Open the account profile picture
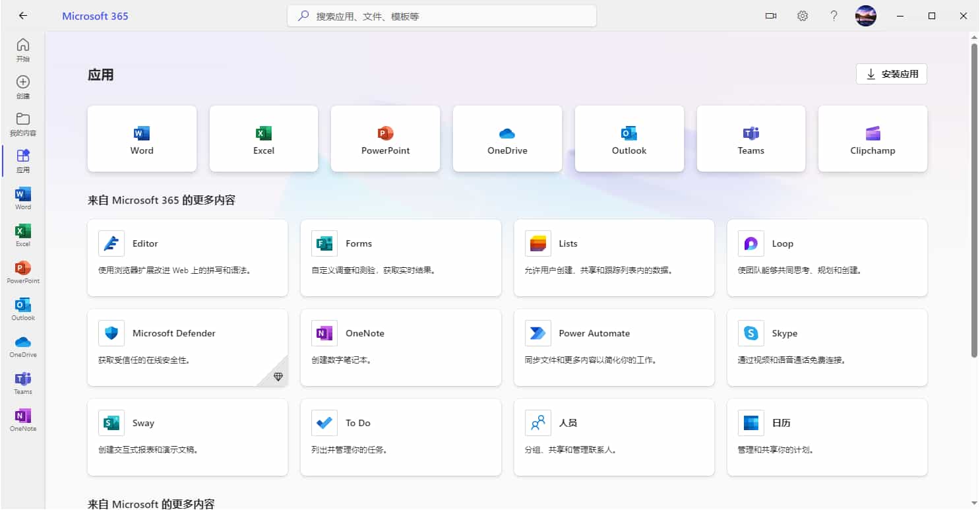This screenshot has width=980, height=510. [866, 16]
